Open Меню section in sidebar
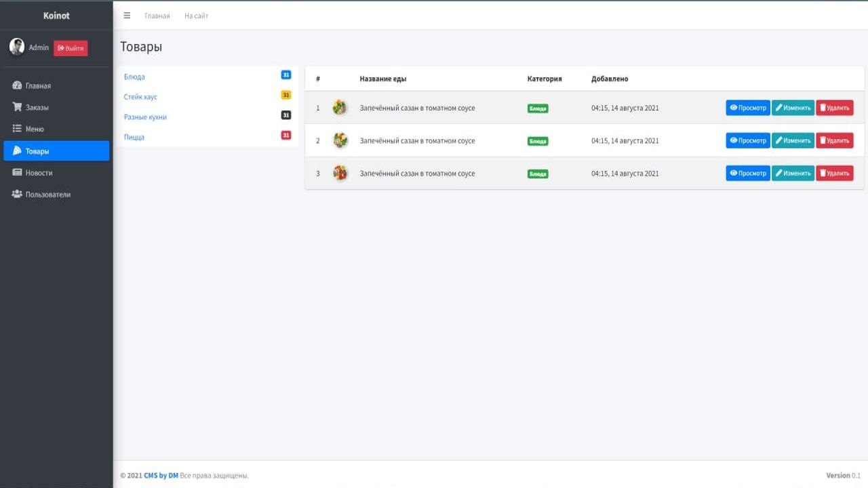Image resolution: width=868 pixels, height=488 pixels. coord(35,129)
